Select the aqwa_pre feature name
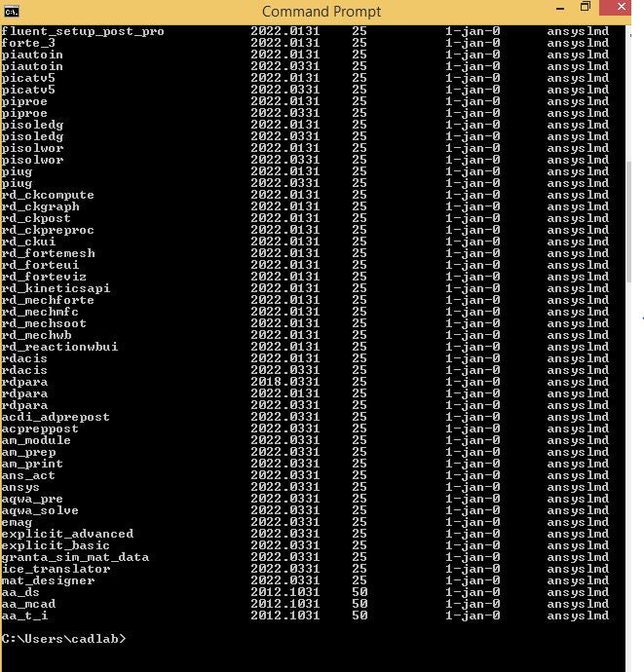Screen dimensions: 644x672 (32, 499)
